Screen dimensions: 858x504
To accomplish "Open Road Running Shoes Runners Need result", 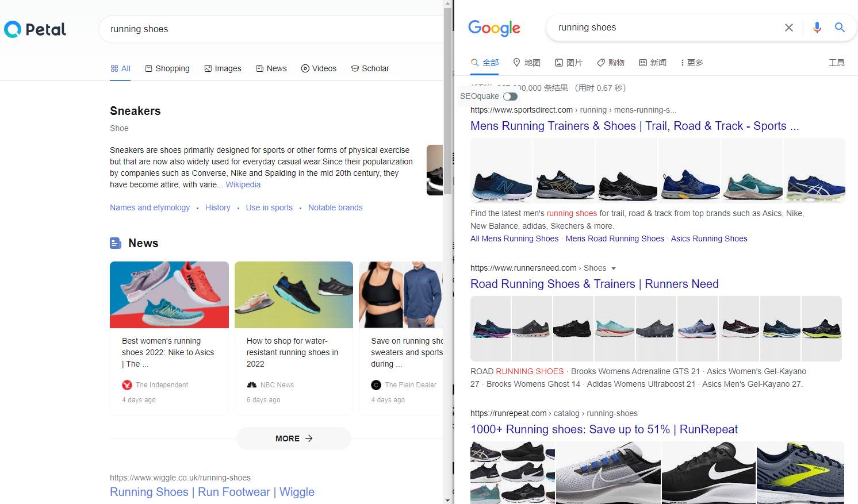I will [595, 284].
